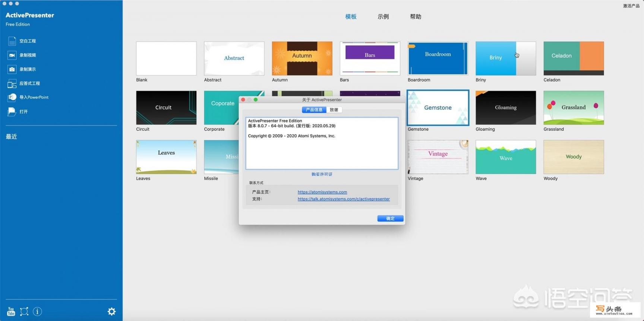Screen dimensions: 644x321
Task: Switch to the 示例 samples tab
Action: tap(383, 16)
